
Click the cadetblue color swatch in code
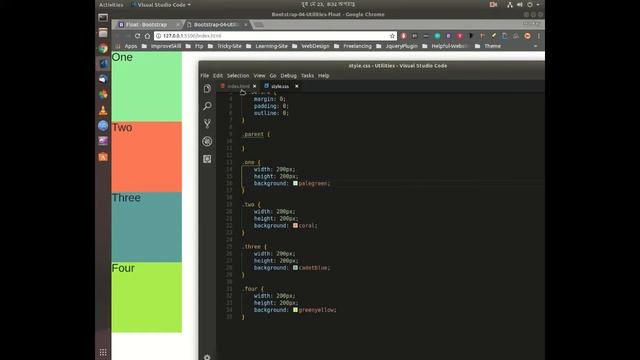click(295, 268)
